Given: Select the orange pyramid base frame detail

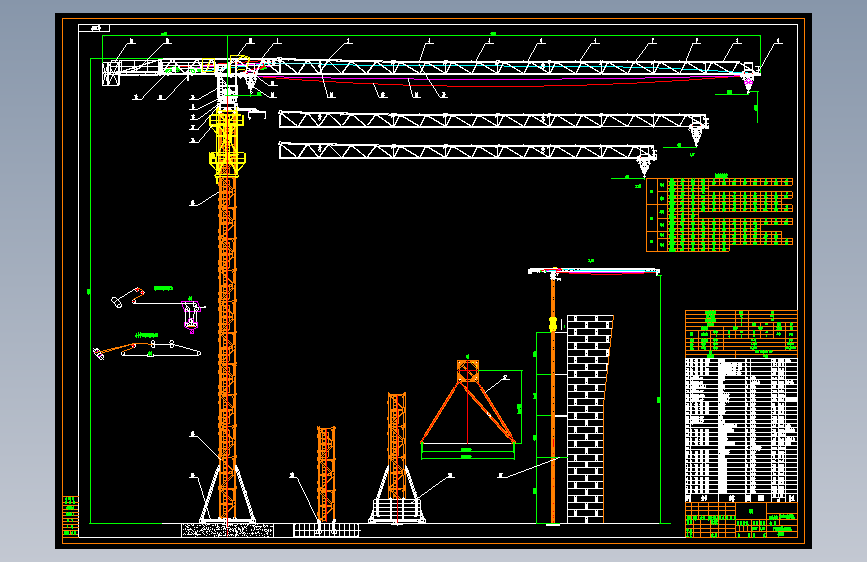Looking at the screenshot, I should coord(468,402).
